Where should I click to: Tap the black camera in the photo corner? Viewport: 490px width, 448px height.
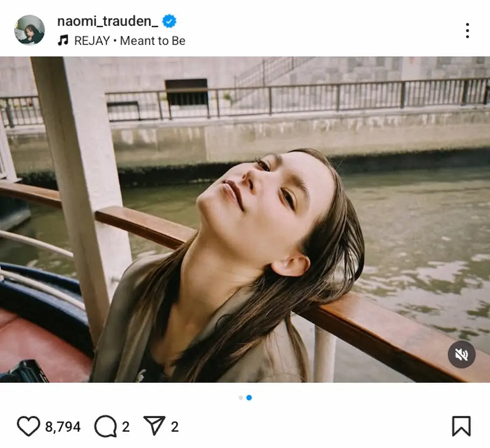(x=25, y=372)
